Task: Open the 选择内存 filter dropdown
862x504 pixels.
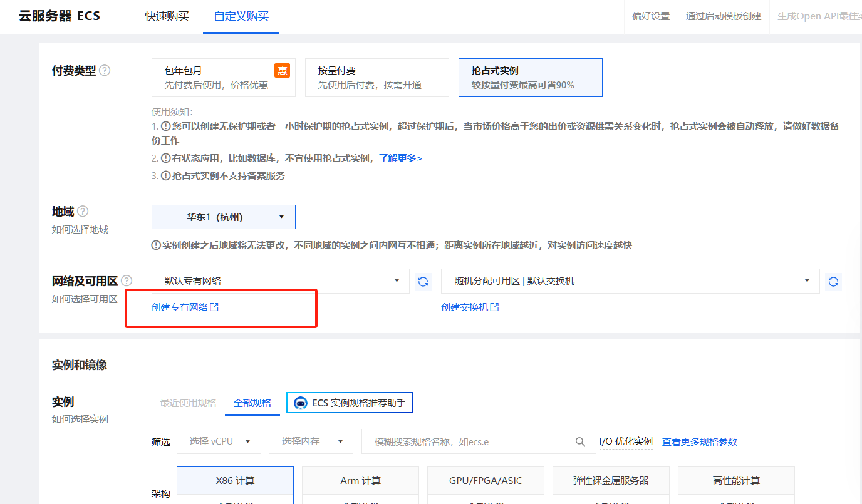Action: coord(311,441)
